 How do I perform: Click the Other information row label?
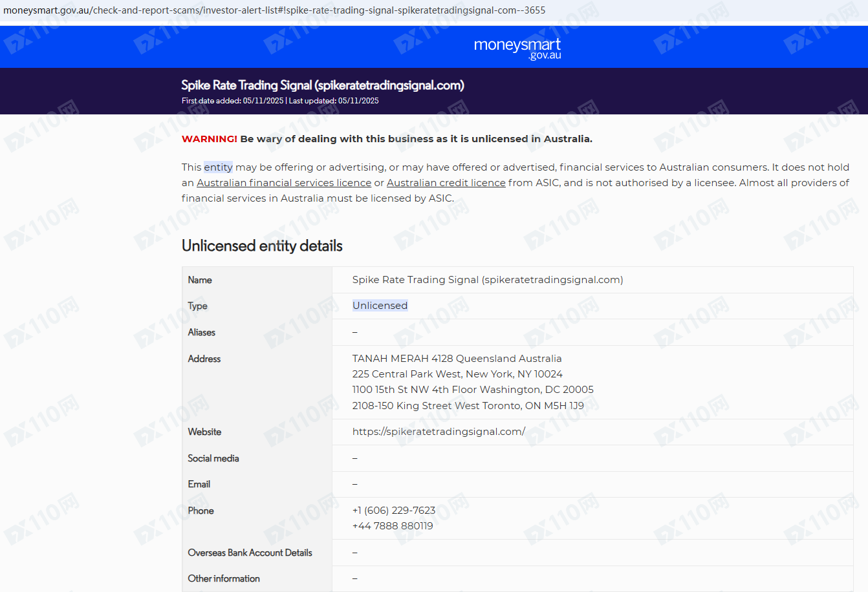[224, 578]
